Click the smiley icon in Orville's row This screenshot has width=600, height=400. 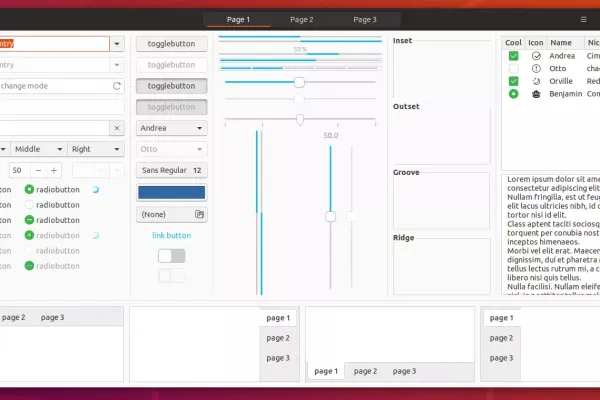pyautogui.click(x=536, y=81)
